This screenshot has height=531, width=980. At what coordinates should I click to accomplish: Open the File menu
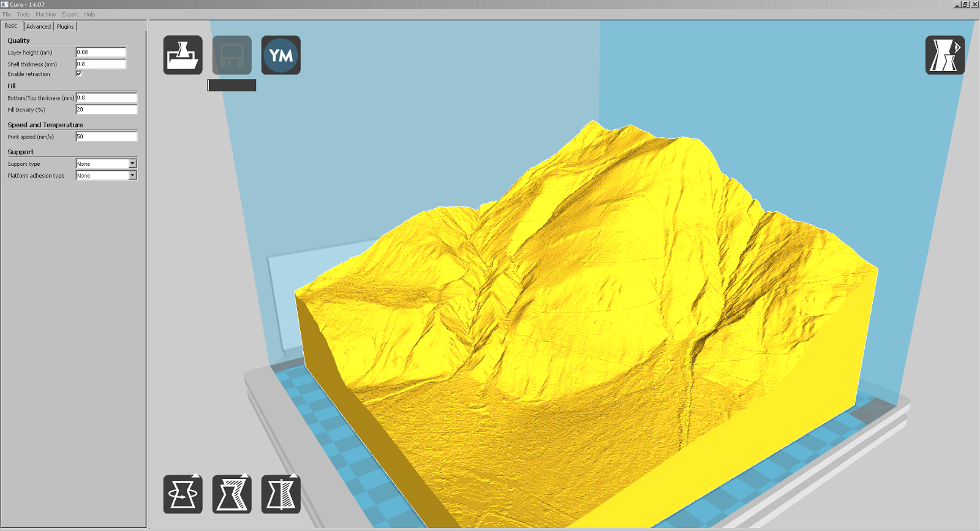(x=7, y=14)
